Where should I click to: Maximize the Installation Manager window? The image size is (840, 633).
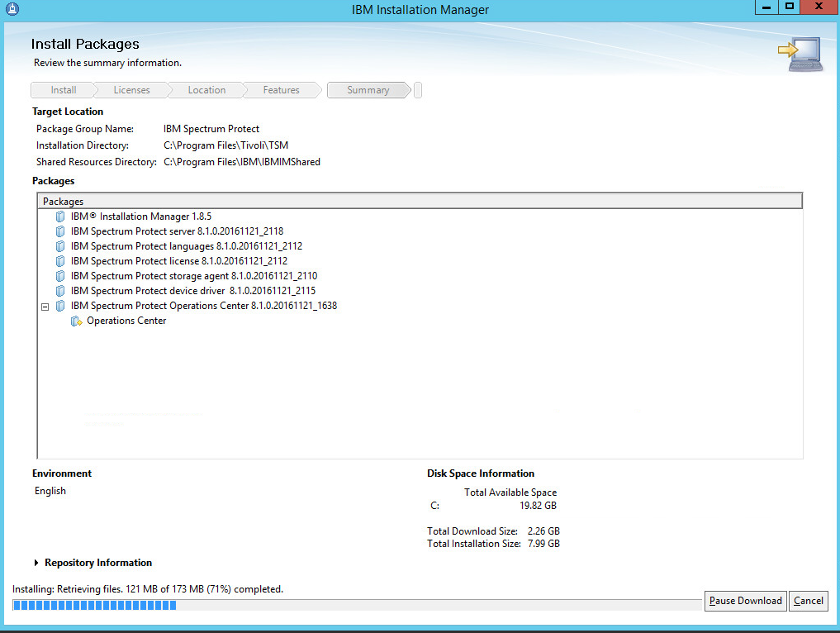pos(789,7)
